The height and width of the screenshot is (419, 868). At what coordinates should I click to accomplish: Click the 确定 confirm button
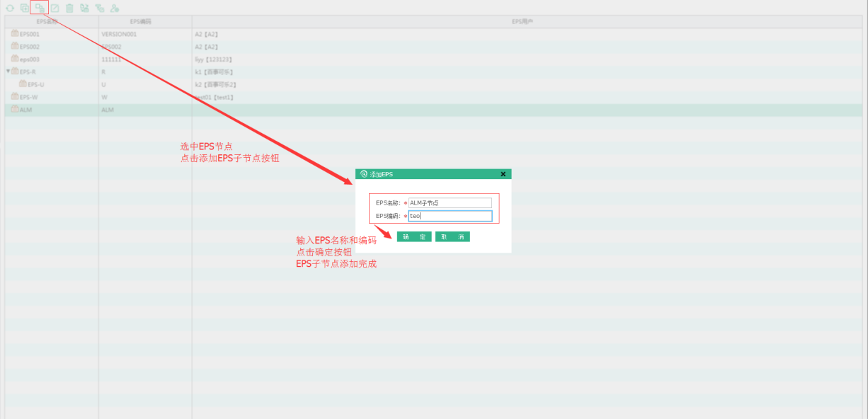click(x=414, y=237)
